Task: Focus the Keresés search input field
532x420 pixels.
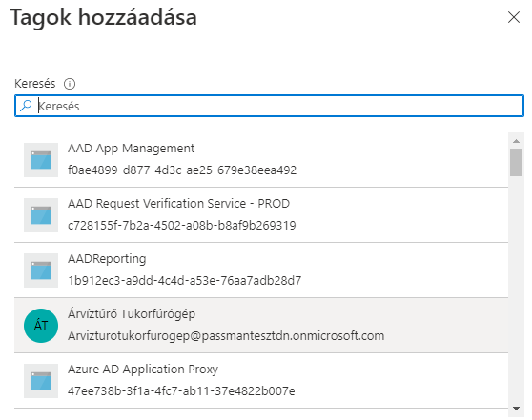Action: 269,106
